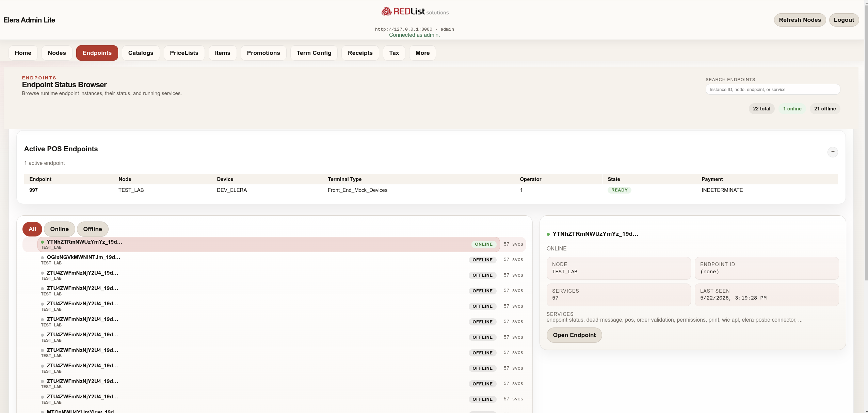Viewport: 868px width, 413px height.
Task: Click the LAST SEEN timestamp card
Action: click(767, 295)
